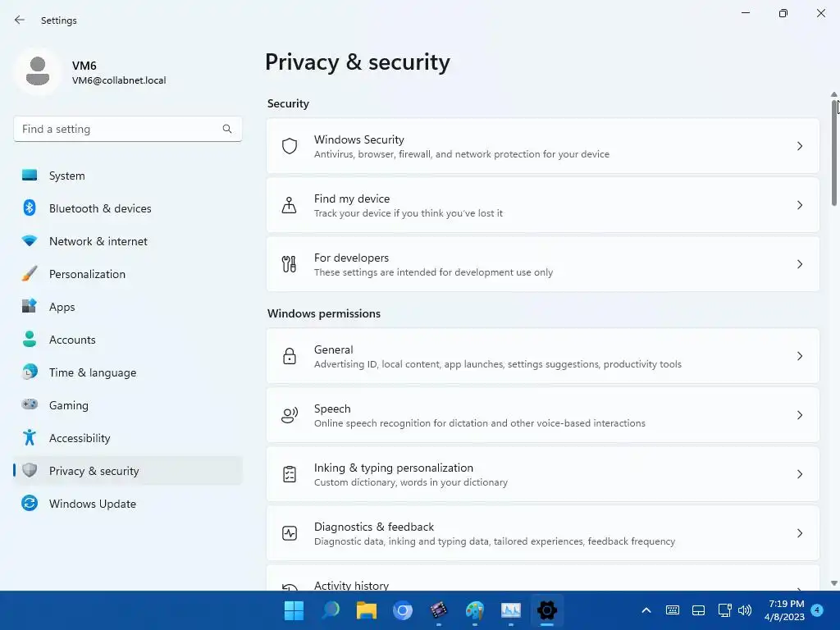Click the Bluetooth icon in sidebar
The height and width of the screenshot is (630, 840).
[30, 208]
